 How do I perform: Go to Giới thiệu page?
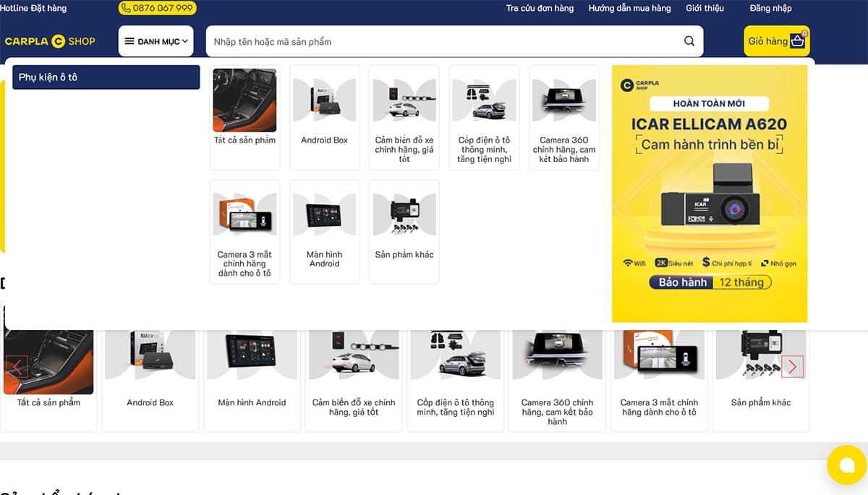pos(705,8)
